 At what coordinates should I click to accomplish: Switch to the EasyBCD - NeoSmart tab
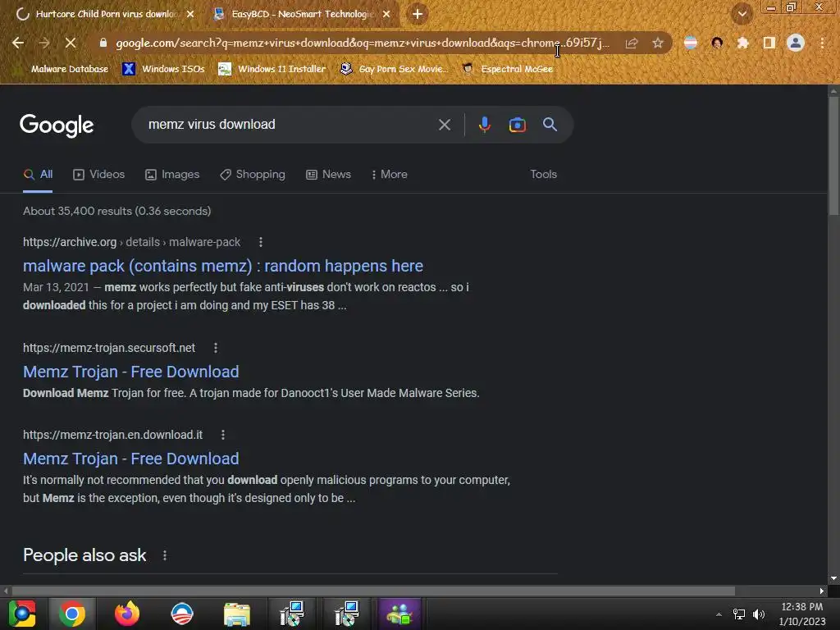302,14
